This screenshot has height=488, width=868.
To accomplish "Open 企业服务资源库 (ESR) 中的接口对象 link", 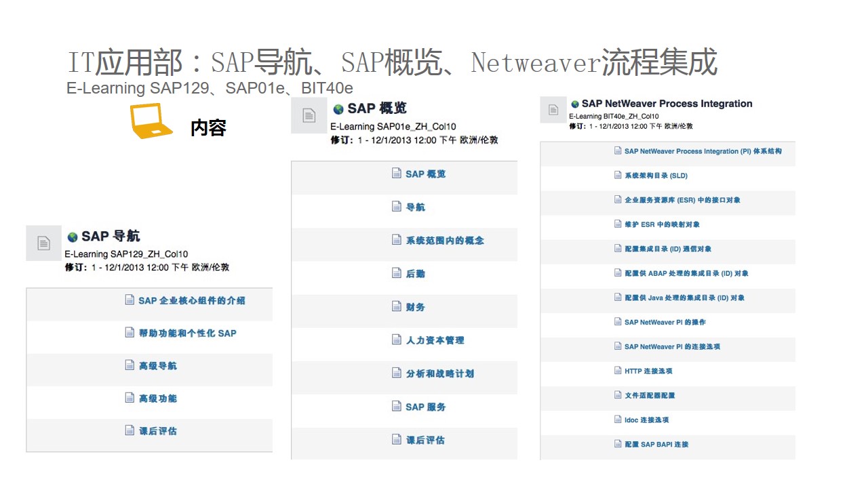I will pyautogui.click(x=682, y=200).
